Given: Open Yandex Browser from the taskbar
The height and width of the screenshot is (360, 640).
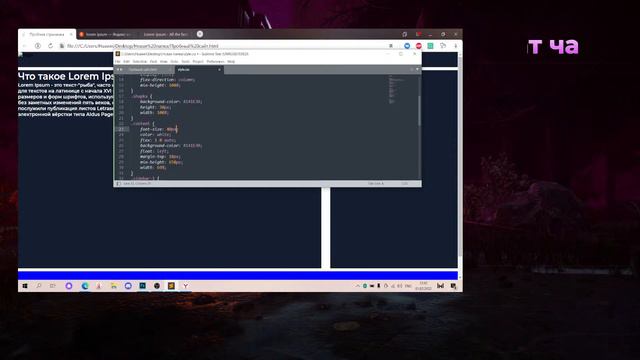Looking at the screenshot, I should pyautogui.click(x=185, y=286).
